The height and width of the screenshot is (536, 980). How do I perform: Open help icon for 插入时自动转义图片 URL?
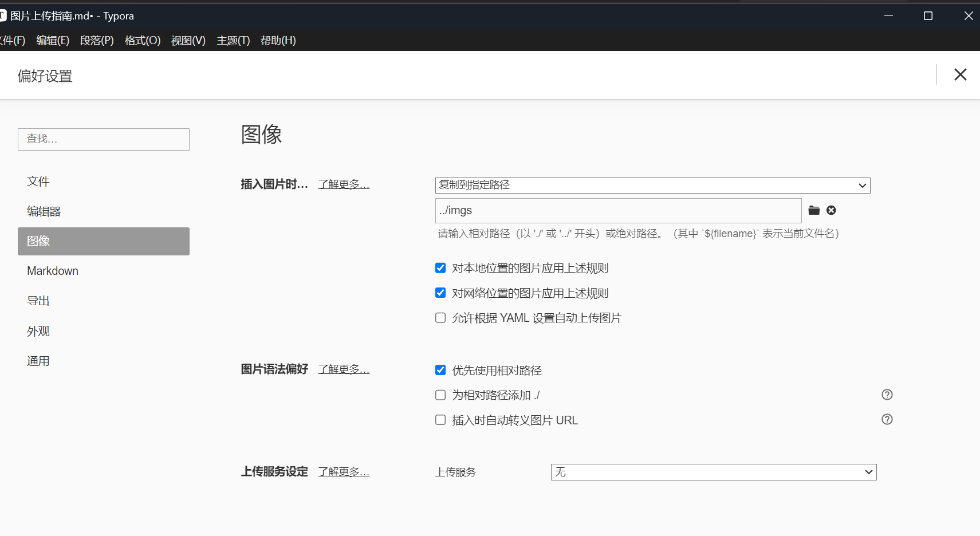887,419
